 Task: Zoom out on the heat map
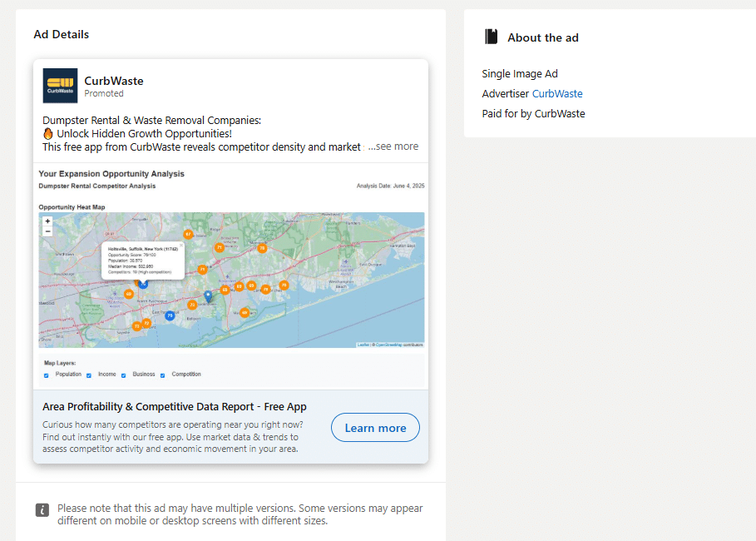(47, 231)
